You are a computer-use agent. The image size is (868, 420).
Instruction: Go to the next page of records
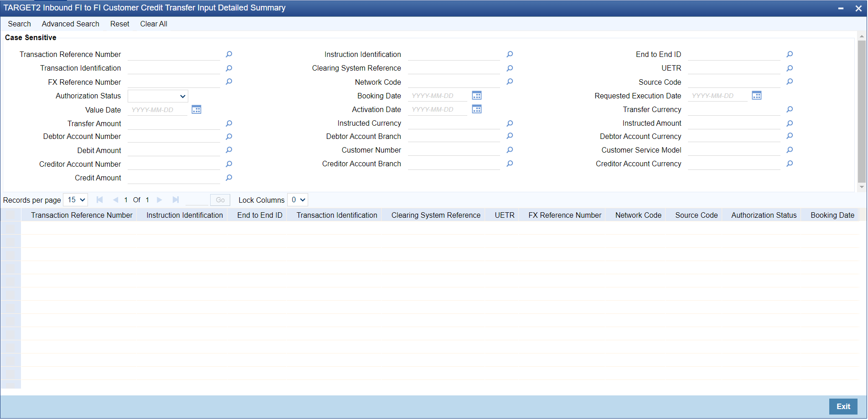click(160, 200)
